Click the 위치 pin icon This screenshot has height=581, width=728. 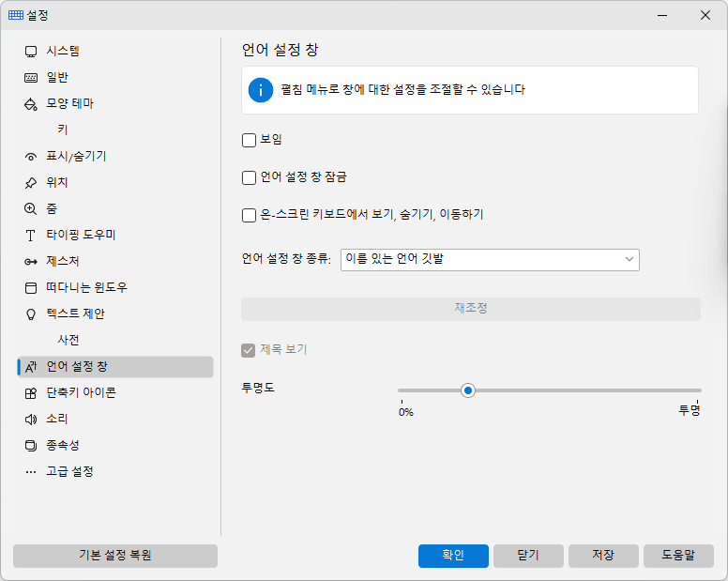click(x=31, y=183)
